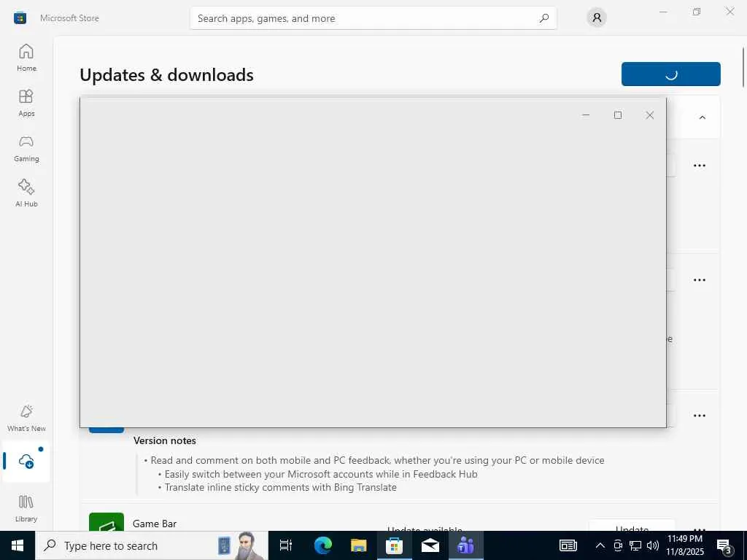747x560 pixels.
Task: Open the network status tray icon
Action: pos(635,545)
